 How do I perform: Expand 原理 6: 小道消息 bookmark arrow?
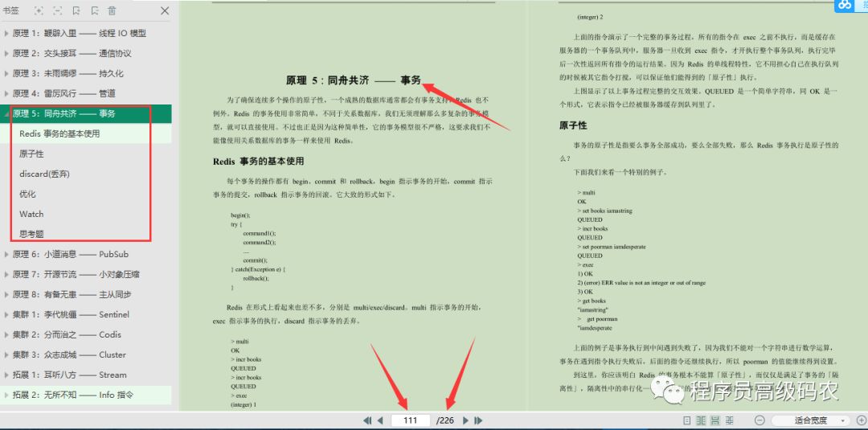click(x=6, y=255)
